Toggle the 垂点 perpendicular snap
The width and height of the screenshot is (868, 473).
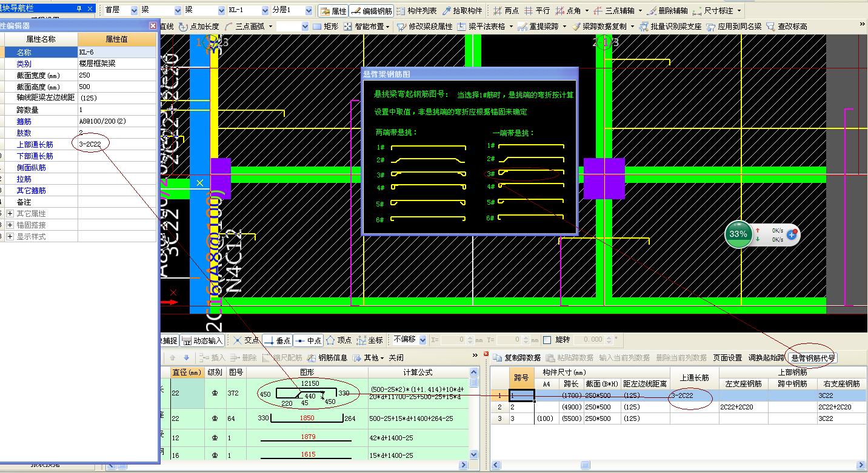[277, 340]
